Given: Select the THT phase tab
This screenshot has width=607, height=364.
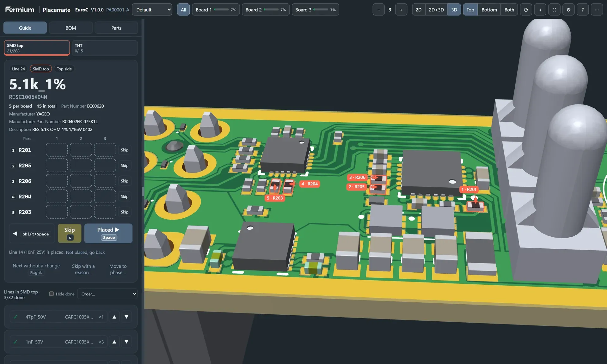Looking at the screenshot, I should [105, 48].
